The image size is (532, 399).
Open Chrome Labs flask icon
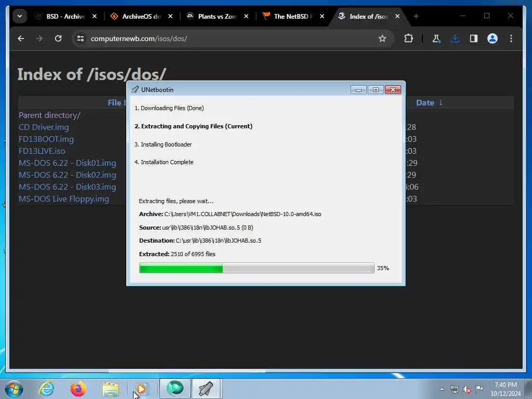click(436, 38)
